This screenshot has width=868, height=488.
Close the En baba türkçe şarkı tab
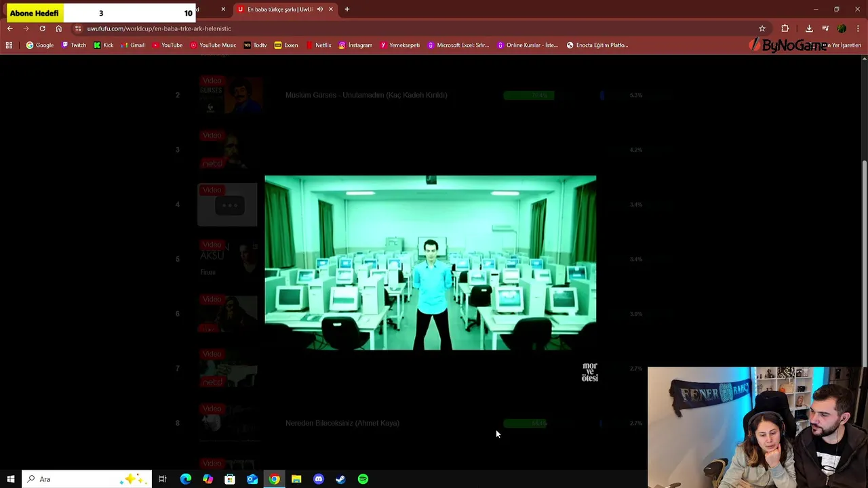click(x=331, y=9)
